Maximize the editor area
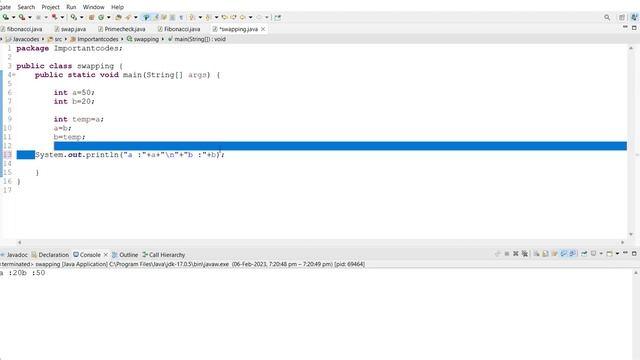 (x=634, y=28)
